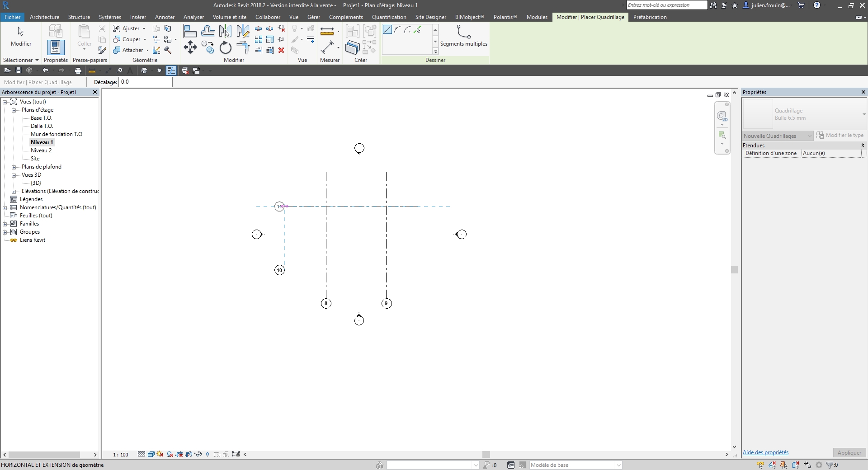This screenshot has height=470, width=868.
Task: Click the Undo arrow icon
Action: 46,70
